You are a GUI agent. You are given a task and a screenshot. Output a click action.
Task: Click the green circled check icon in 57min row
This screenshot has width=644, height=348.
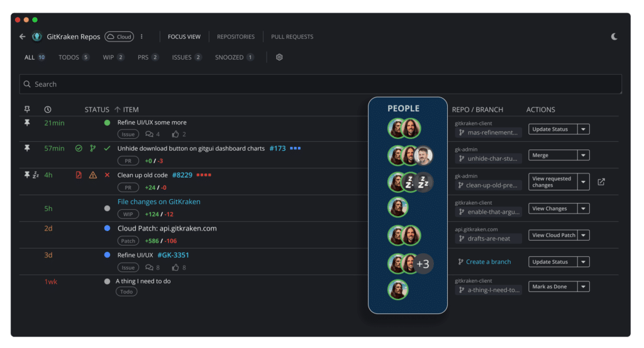[79, 148]
